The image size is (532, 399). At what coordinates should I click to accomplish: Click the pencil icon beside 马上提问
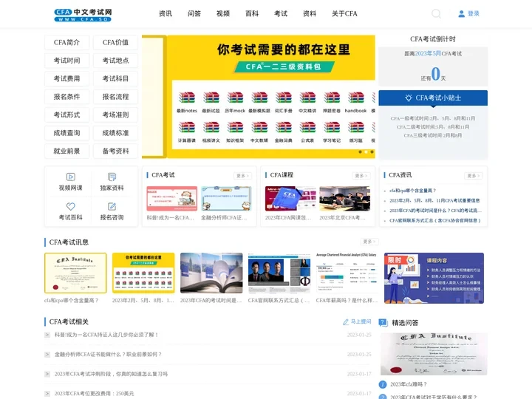pyautogui.click(x=346, y=321)
